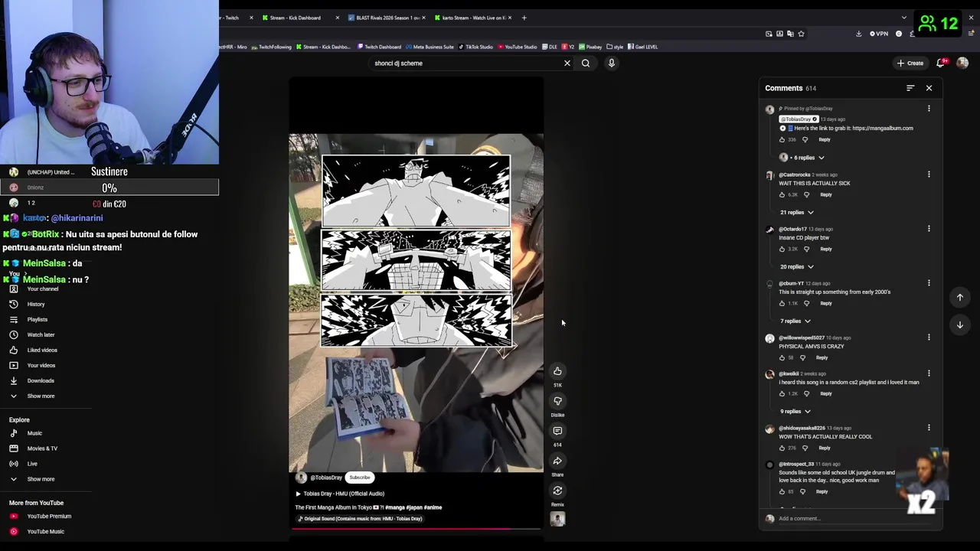Viewport: 980px width, 551px height.
Task: Dislike the 'WAIT THIS IS ACTUALLY SICK' comment
Action: [x=806, y=194]
